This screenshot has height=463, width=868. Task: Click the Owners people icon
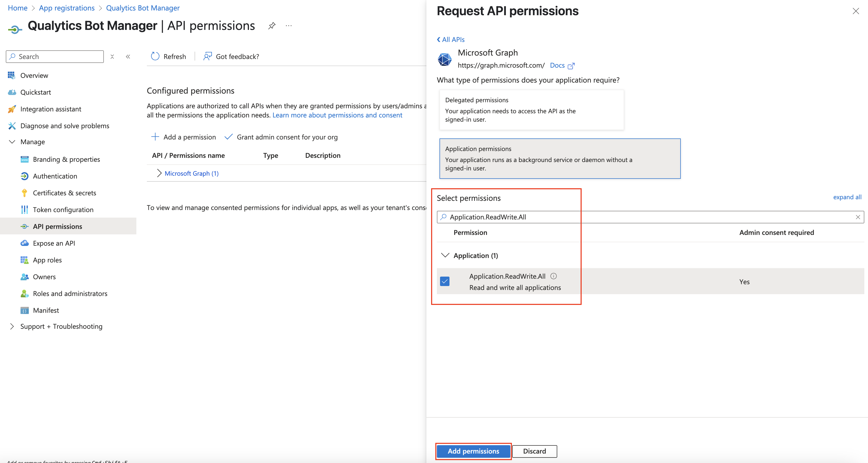point(25,277)
